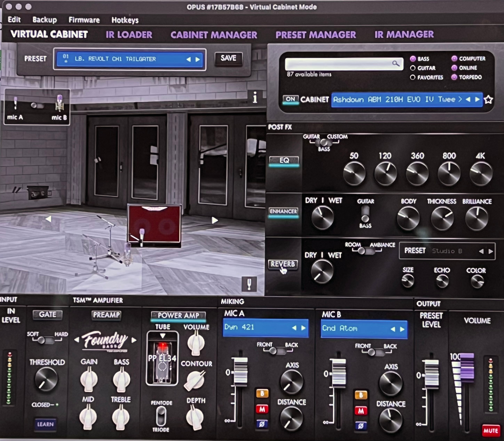Click the MIC B orange B button

tap(361, 395)
